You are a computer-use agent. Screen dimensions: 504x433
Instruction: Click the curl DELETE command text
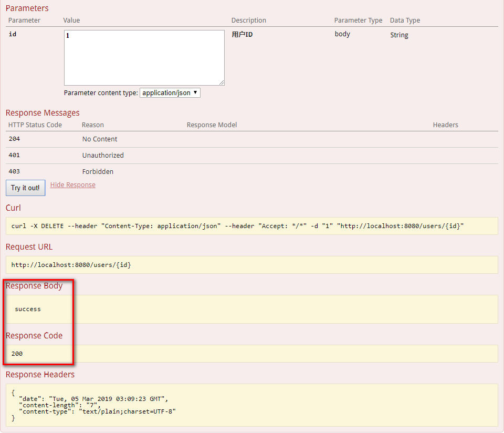click(x=237, y=226)
